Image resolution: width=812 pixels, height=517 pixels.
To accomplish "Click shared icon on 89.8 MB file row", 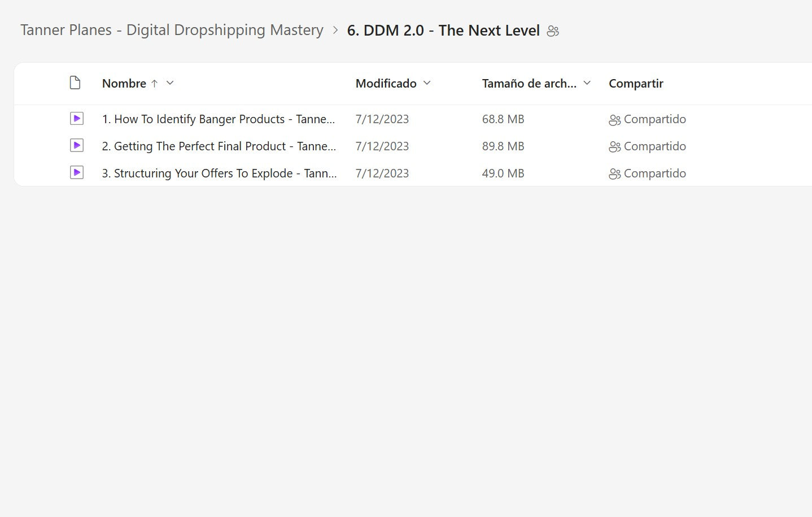I will tap(614, 147).
